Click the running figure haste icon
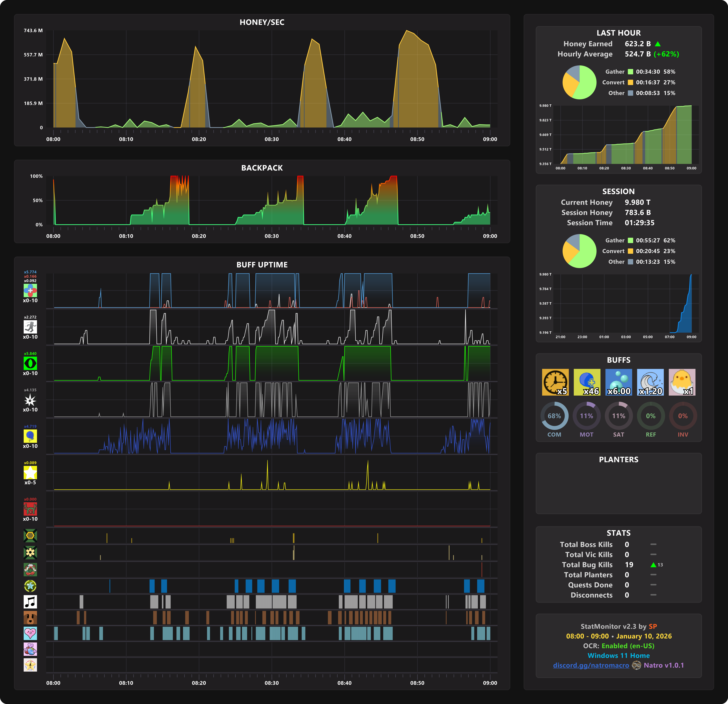 click(x=30, y=327)
